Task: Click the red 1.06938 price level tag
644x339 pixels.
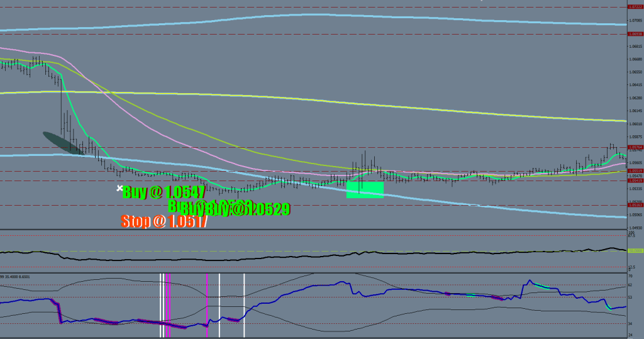Action: click(636, 34)
